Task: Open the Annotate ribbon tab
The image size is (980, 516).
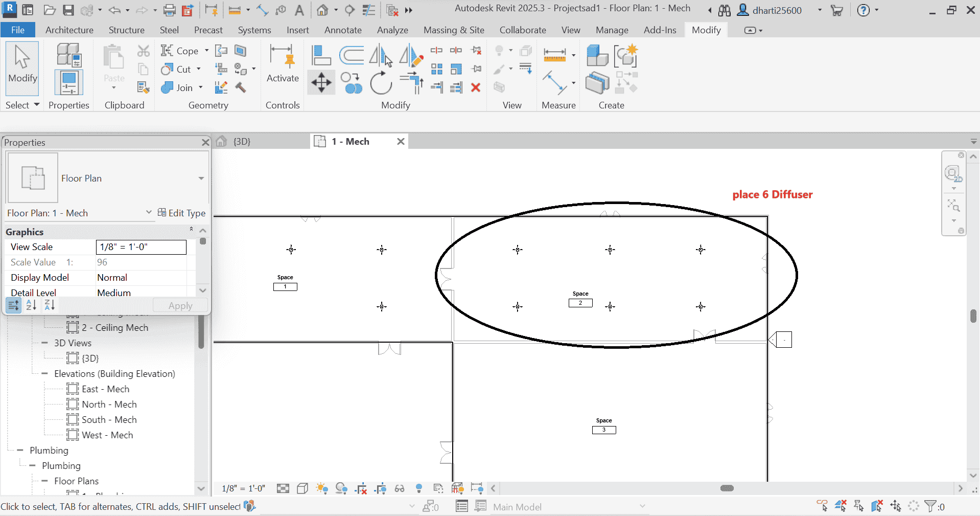Action: point(342,30)
